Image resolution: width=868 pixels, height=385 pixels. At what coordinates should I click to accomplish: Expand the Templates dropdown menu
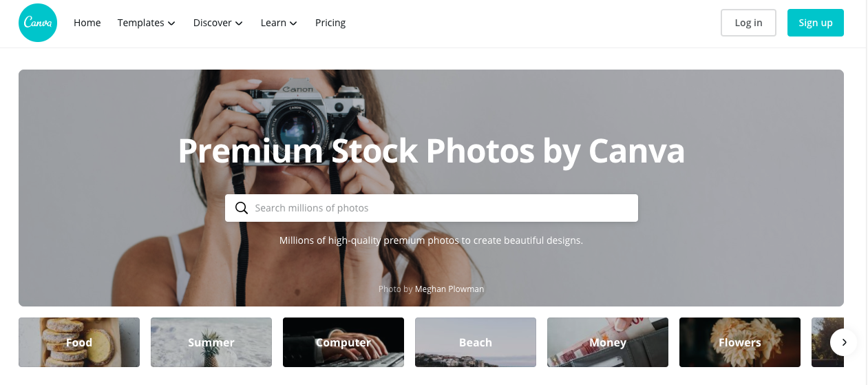(147, 23)
